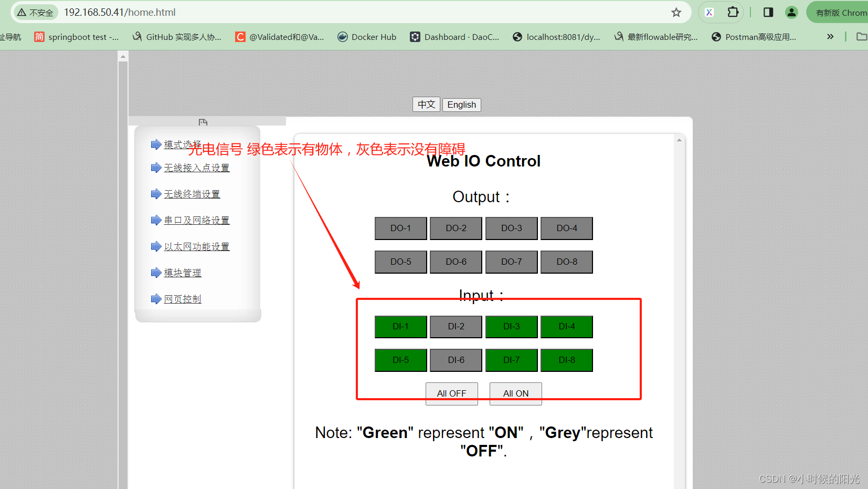868x489 pixels.
Task: Open the Chrome profile avatar
Action: (791, 12)
